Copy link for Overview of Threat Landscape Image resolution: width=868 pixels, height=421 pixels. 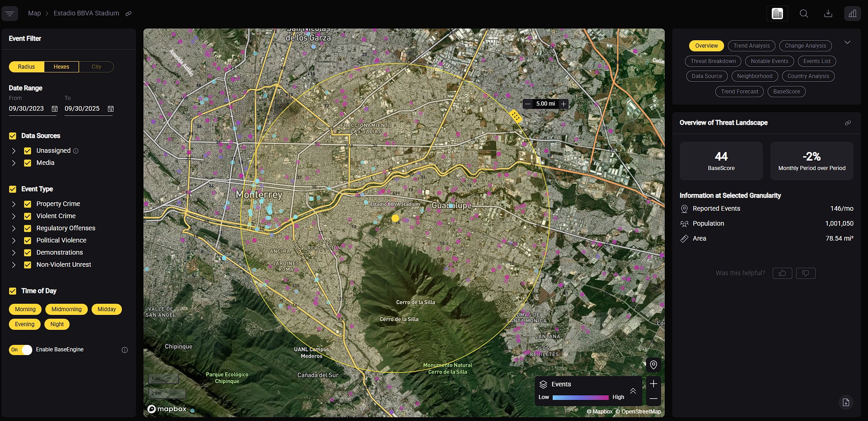coord(848,123)
